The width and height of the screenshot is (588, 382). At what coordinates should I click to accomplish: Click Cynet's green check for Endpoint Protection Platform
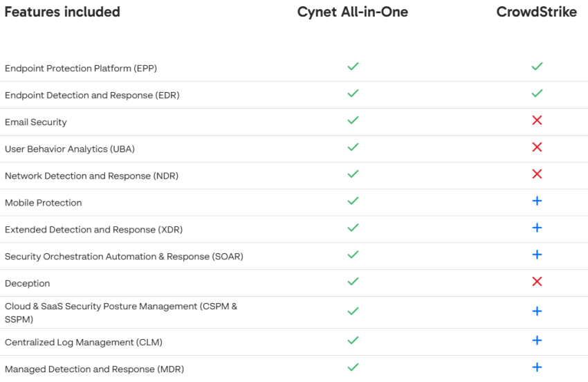pos(353,66)
